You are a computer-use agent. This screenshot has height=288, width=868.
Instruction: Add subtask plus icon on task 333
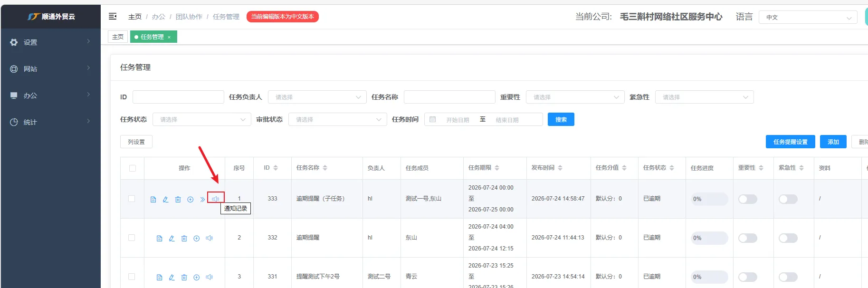point(190,200)
